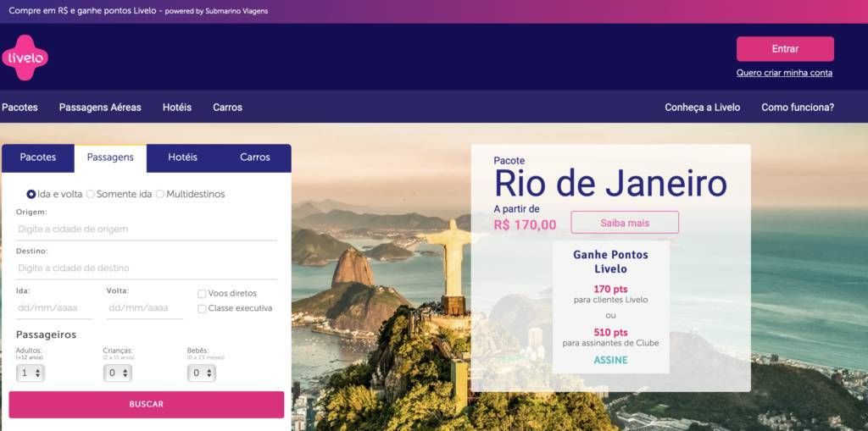The image size is (868, 431).
Task: Open the Adultos passenger count dropdown
Action: 31,373
